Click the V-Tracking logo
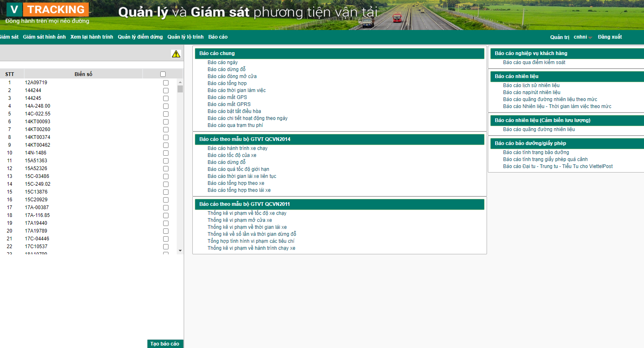644x348 pixels. coord(47,14)
